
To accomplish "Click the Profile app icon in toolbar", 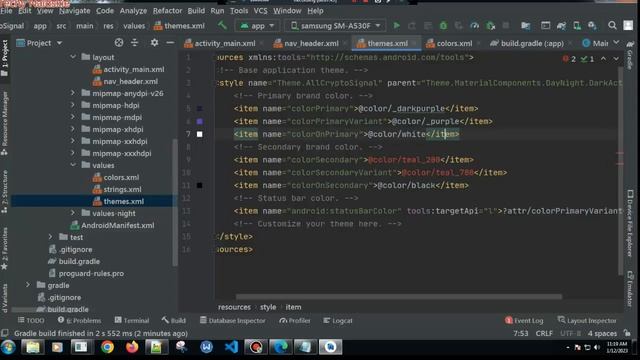I will [474, 26].
